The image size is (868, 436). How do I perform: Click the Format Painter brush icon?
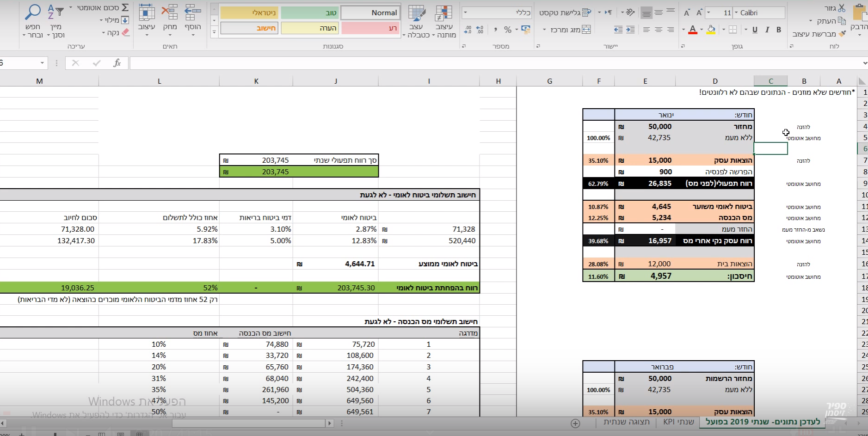tap(842, 34)
